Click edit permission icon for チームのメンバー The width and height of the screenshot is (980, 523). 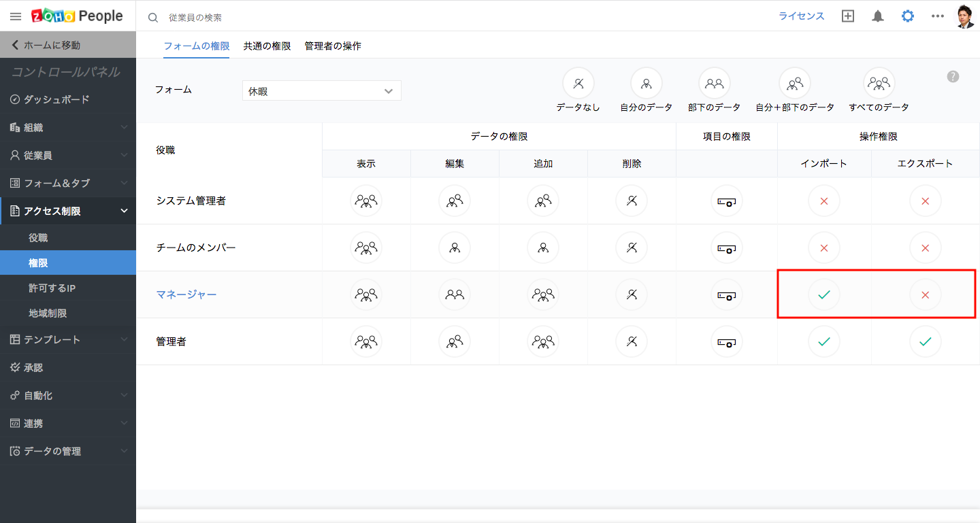click(x=455, y=248)
